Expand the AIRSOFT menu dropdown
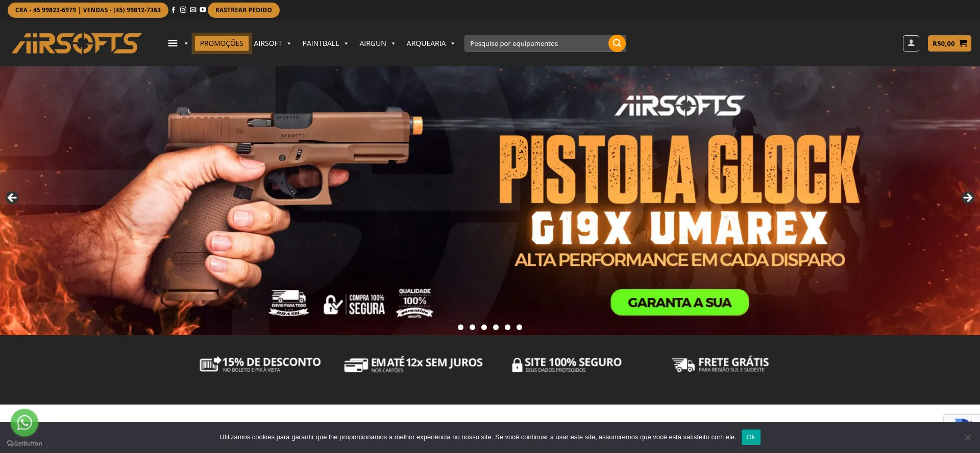This screenshot has height=453, width=980. [272, 43]
